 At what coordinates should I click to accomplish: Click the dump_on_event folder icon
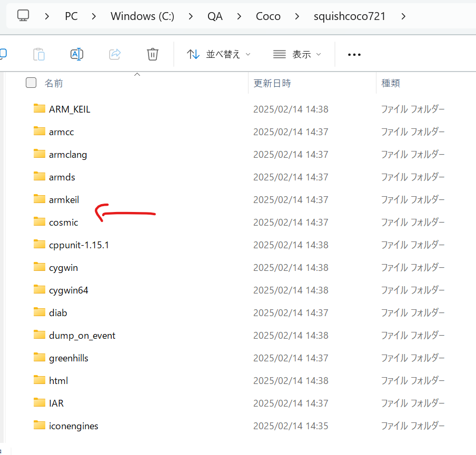click(x=39, y=335)
